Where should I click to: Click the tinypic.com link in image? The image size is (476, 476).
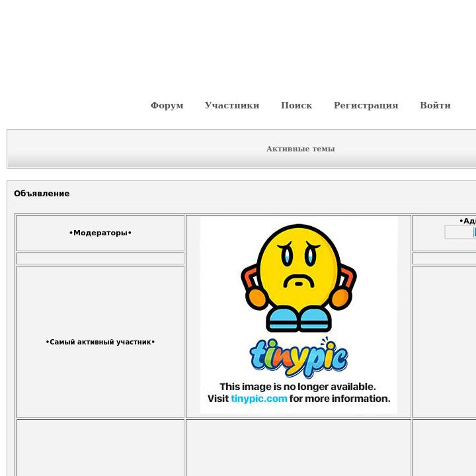click(x=259, y=398)
